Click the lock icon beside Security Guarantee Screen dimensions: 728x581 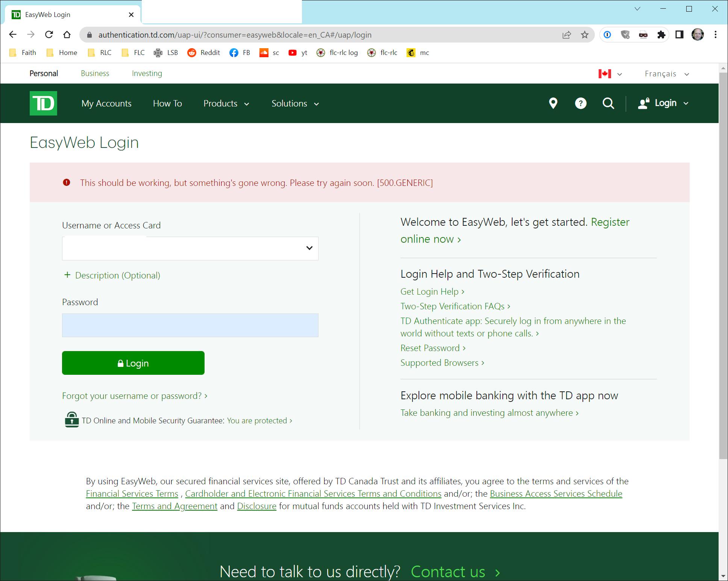71,420
